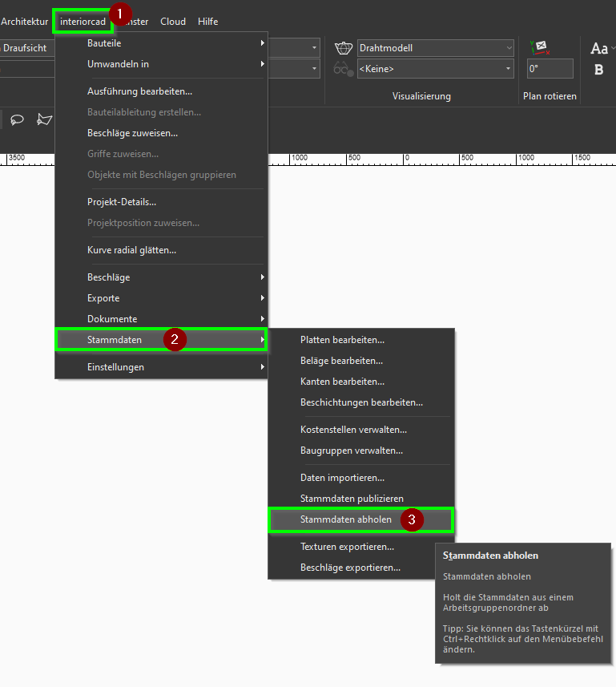Click the plan rotation angle field
This screenshot has width=616, height=687.
[550, 69]
